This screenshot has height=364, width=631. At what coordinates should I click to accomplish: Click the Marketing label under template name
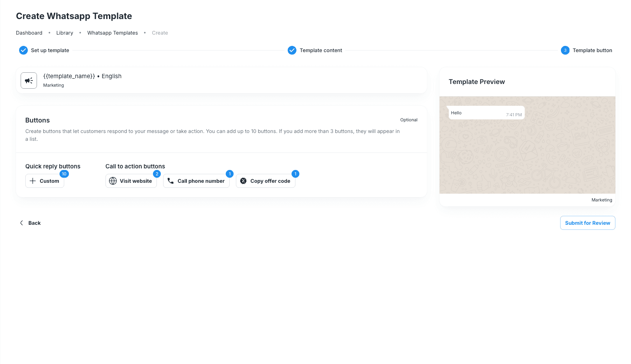53,85
